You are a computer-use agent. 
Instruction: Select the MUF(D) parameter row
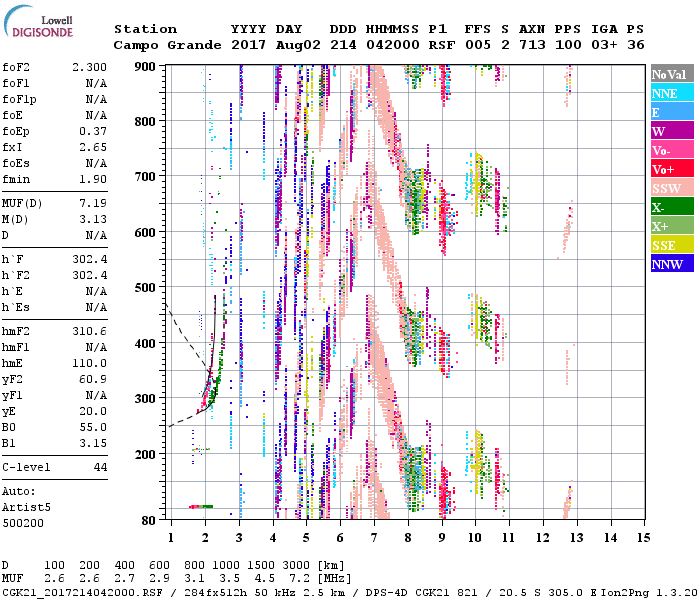(x=55, y=203)
